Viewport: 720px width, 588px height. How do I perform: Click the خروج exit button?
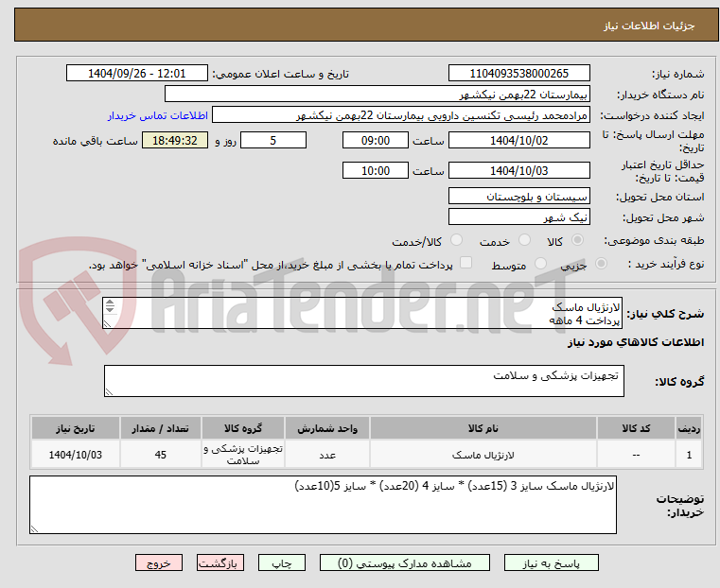(159, 563)
